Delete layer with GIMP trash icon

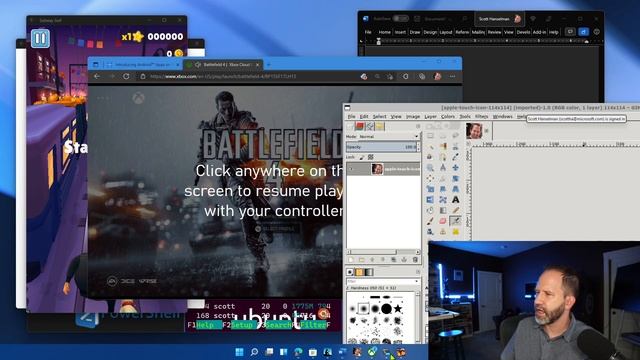tap(416, 260)
